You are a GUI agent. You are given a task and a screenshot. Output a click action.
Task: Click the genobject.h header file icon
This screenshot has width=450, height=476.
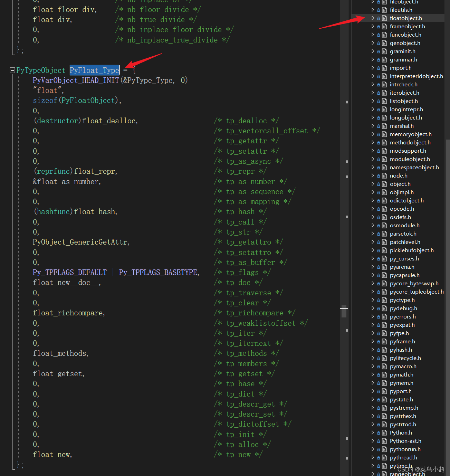click(384, 43)
